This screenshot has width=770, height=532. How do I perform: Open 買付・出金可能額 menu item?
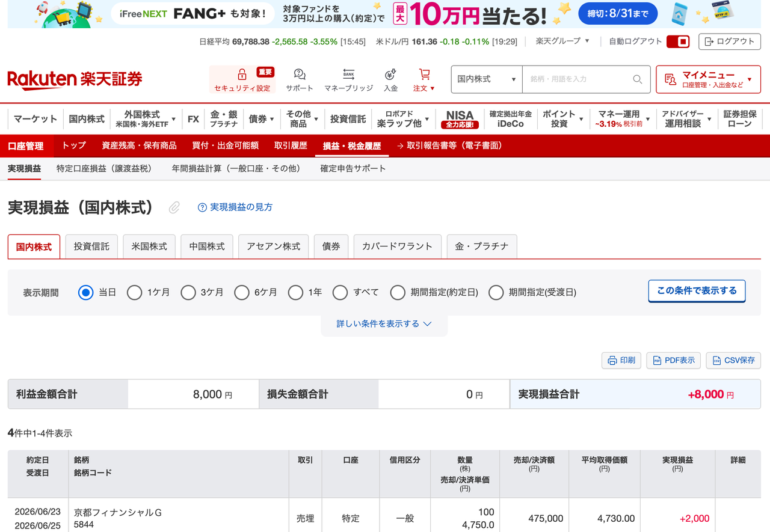click(x=225, y=145)
